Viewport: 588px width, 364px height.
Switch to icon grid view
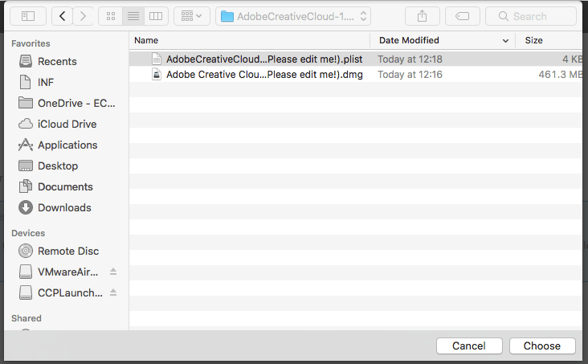coord(111,16)
